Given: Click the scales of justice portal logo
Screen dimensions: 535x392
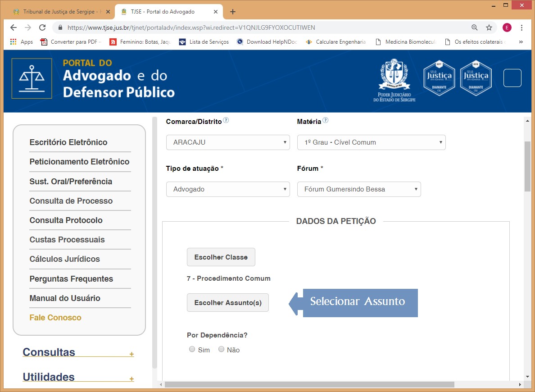Looking at the screenshot, I should click(x=32, y=78).
